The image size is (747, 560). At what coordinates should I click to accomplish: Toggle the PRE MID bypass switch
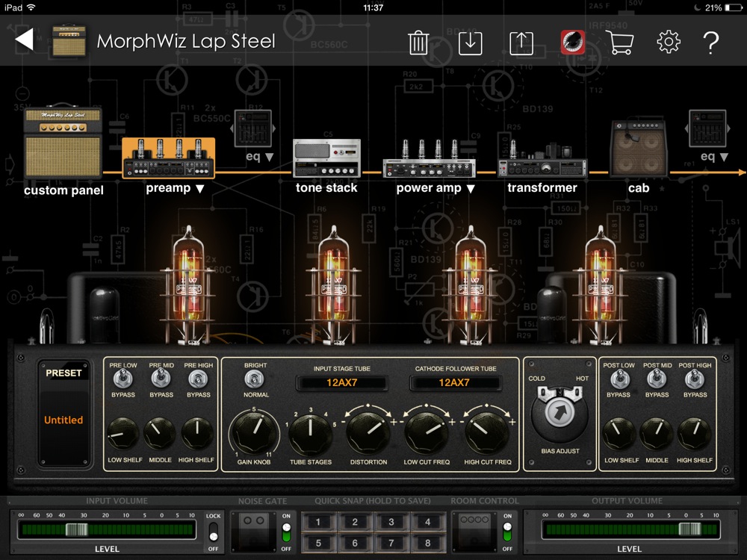coord(161,379)
